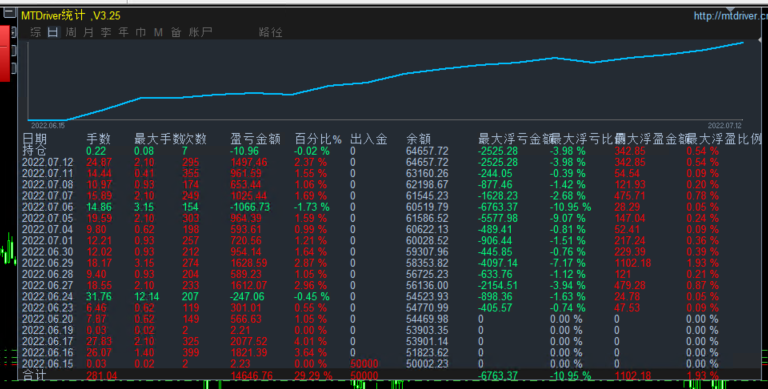Select the M tab
This screenshot has height=389, width=768.
[x=158, y=32]
